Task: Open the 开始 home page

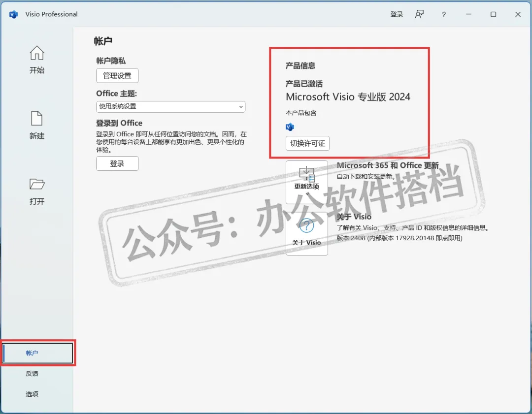Action: pyautogui.click(x=36, y=60)
